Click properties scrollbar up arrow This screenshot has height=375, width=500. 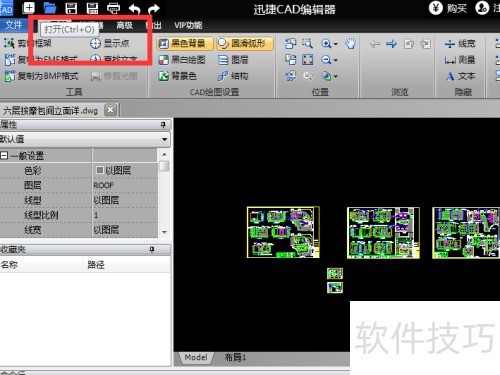[x=164, y=154]
